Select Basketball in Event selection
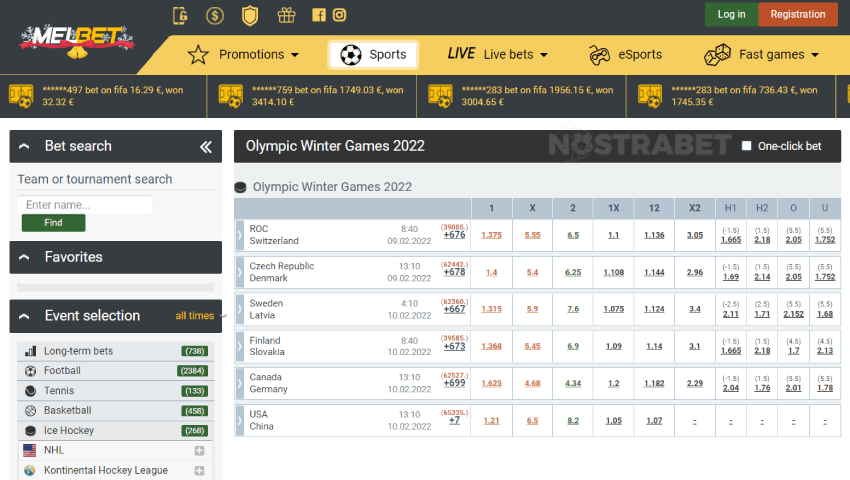Viewport: 850px width, 480px height. coord(115,411)
